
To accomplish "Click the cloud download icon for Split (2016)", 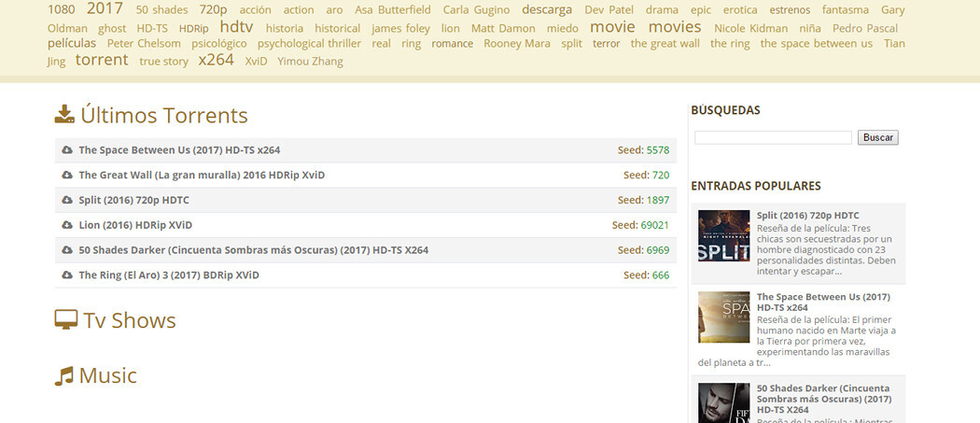I will (67, 201).
